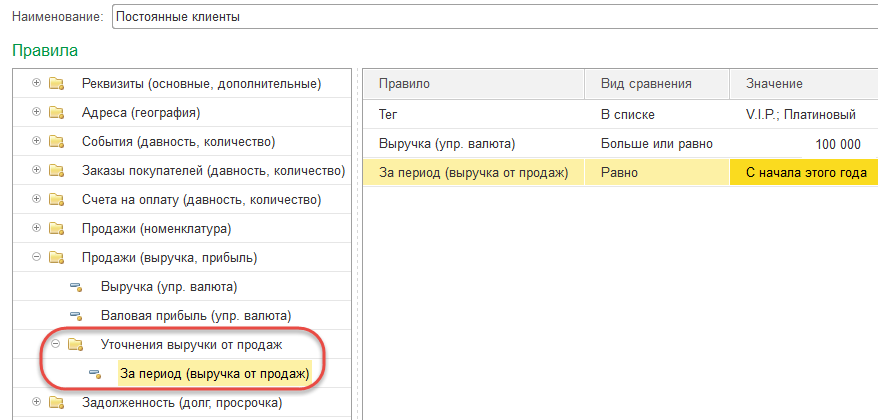Viewport: 878px width, 420px height.
Task: Expand the Заказы покупателей tree node
Action: pos(37,170)
